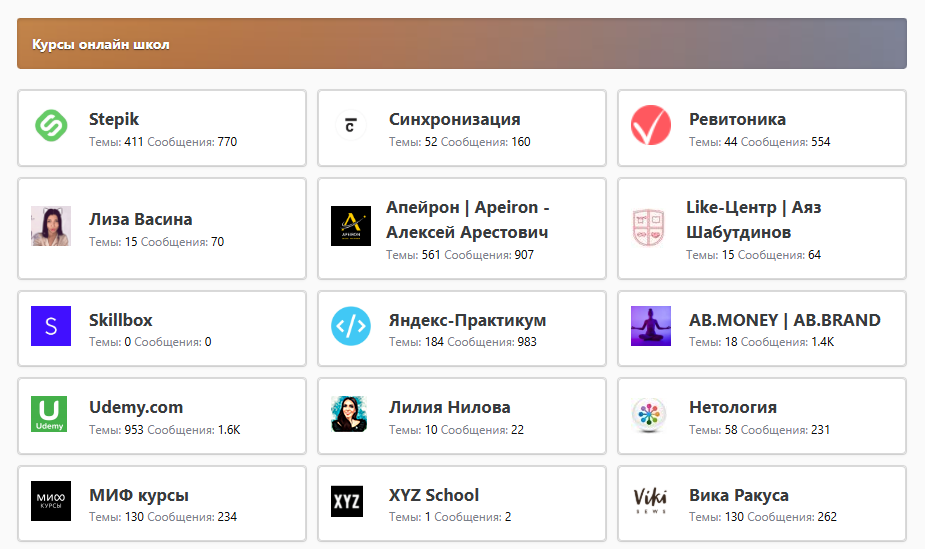Click the purple Skillbox S icon
Viewport: 925px width, 549px height.
[51, 326]
